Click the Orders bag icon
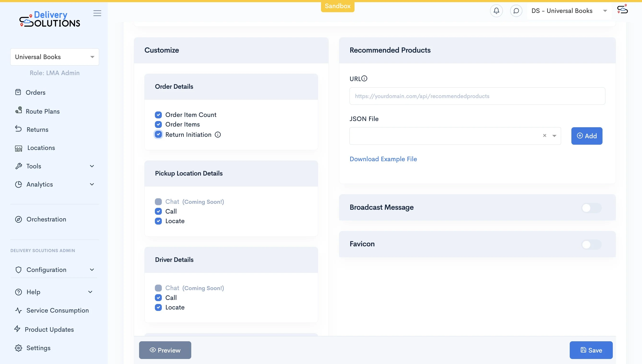The height and width of the screenshot is (364, 642). tap(18, 92)
